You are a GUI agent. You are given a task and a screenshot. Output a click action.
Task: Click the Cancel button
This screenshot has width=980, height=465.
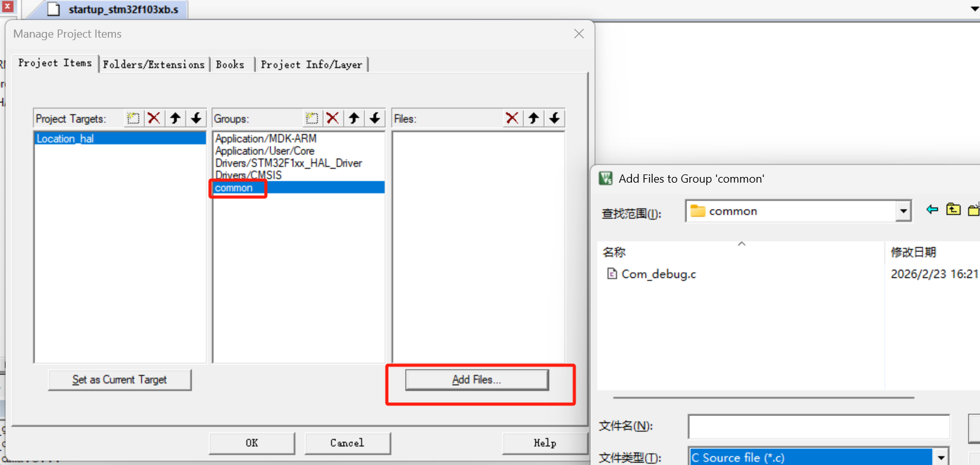coord(347,443)
